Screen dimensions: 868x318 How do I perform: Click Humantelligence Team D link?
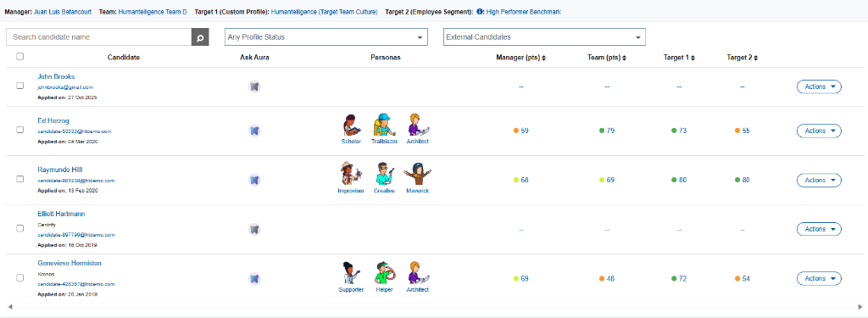click(153, 11)
